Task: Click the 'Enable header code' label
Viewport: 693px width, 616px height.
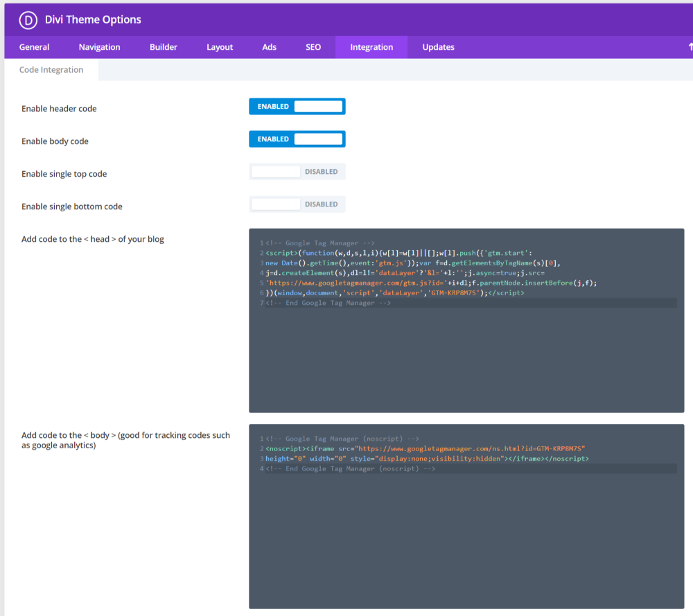Action: (59, 109)
